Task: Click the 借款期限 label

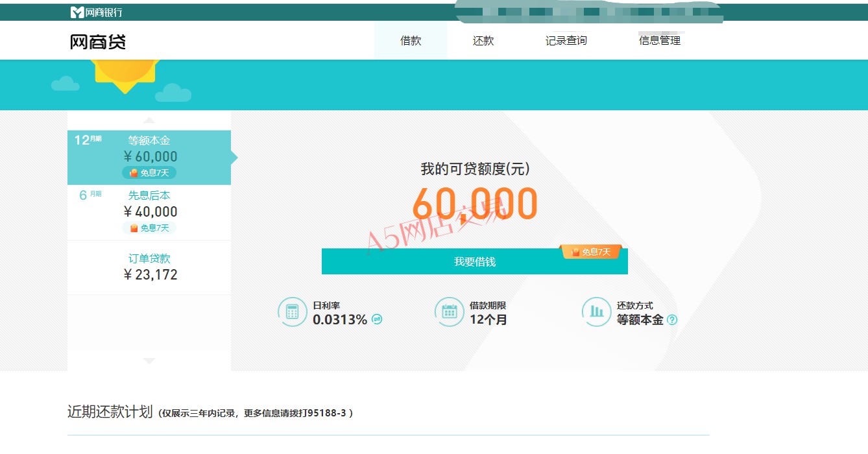Action: point(488,305)
